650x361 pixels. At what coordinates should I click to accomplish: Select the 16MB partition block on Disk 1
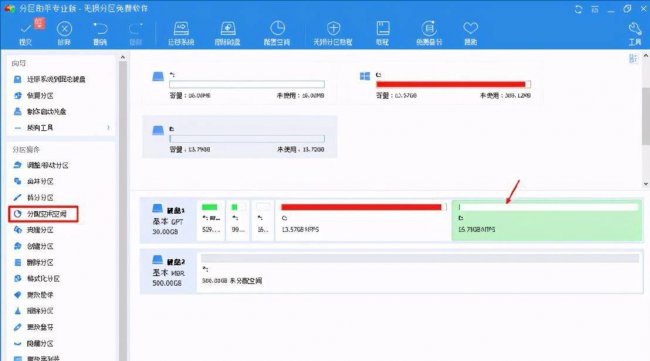point(262,220)
